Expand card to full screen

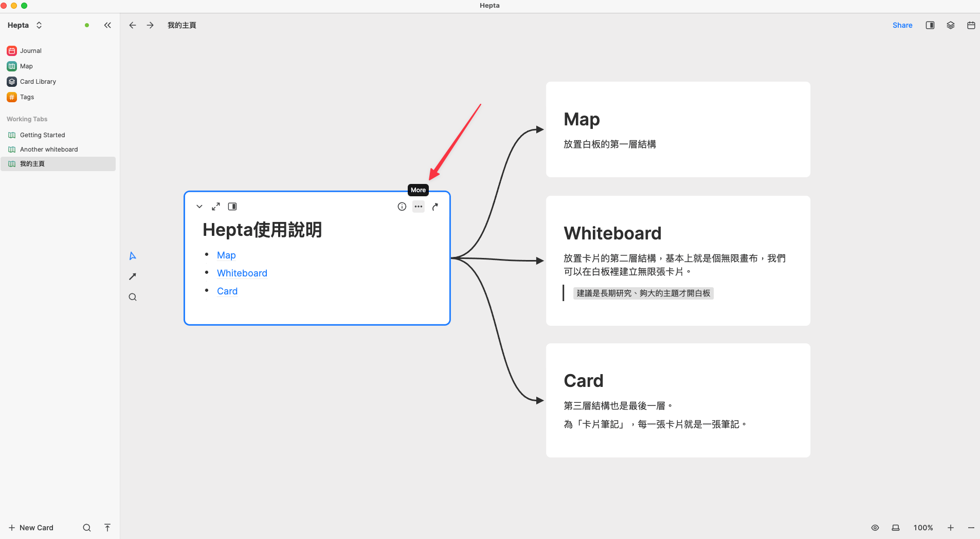216,207
